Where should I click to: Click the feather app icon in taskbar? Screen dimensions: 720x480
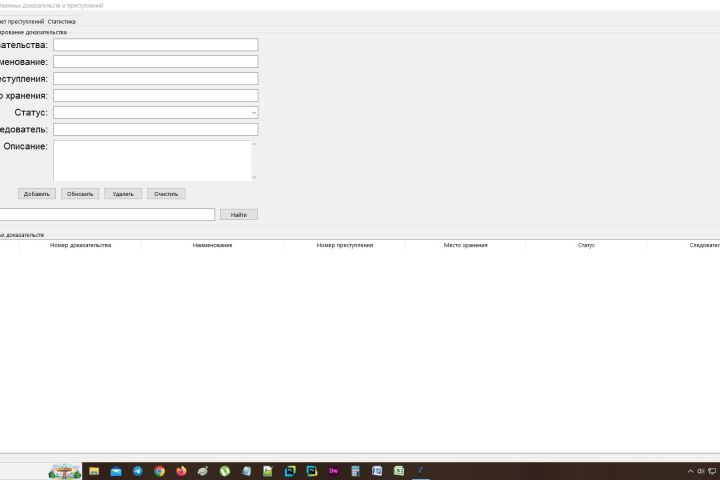pyautogui.click(x=420, y=471)
